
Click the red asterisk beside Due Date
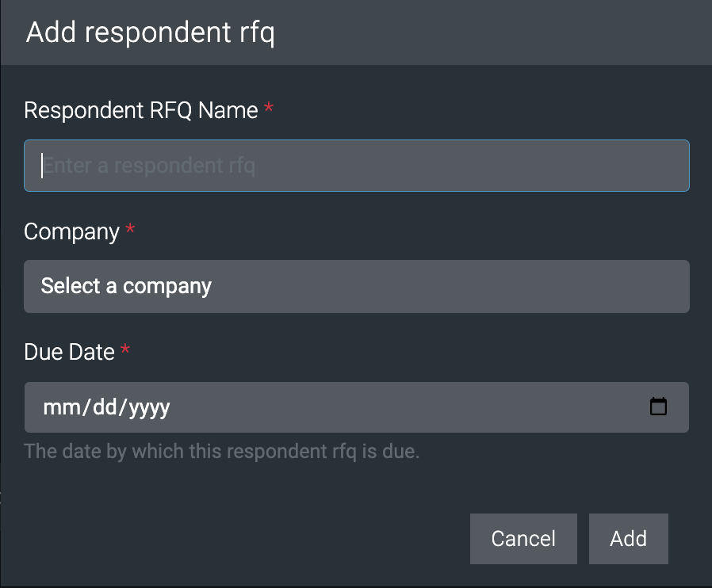(125, 351)
